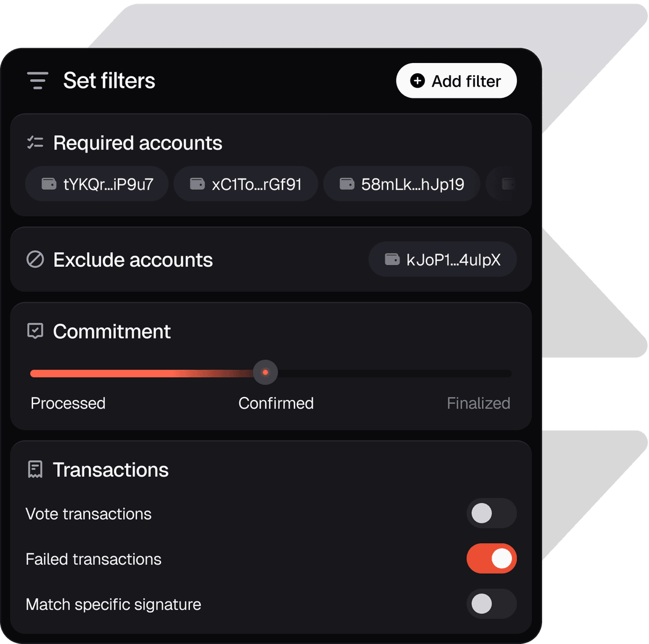Click the Add filter button
This screenshot has height=644, width=649.
coord(456,80)
